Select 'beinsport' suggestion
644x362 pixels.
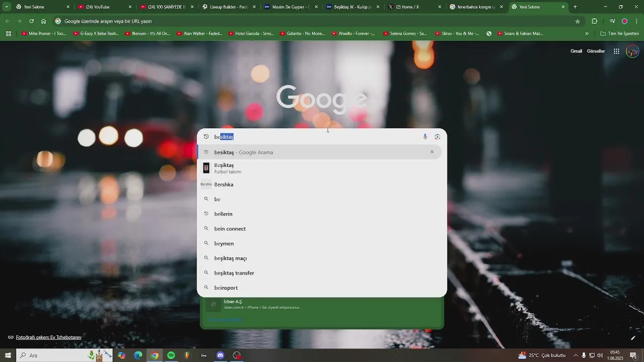(322, 288)
